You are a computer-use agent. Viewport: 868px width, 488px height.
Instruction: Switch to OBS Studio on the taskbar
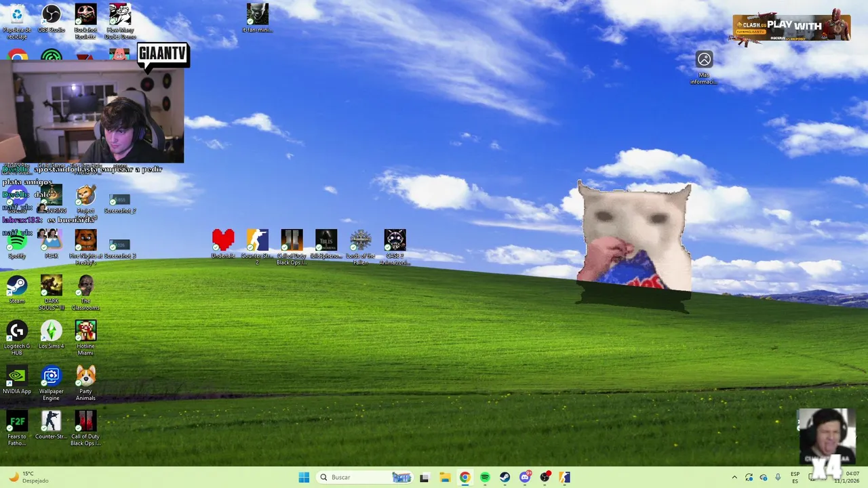click(545, 477)
